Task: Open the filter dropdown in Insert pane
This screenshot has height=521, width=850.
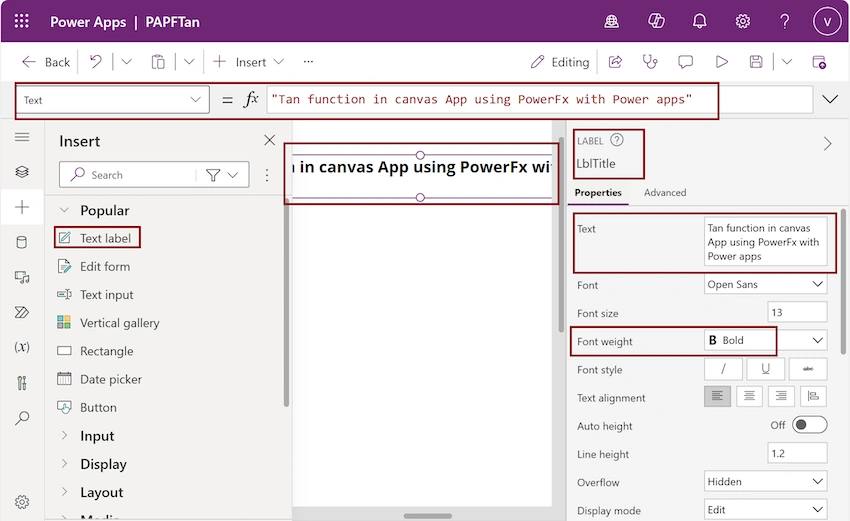Action: tap(222, 175)
